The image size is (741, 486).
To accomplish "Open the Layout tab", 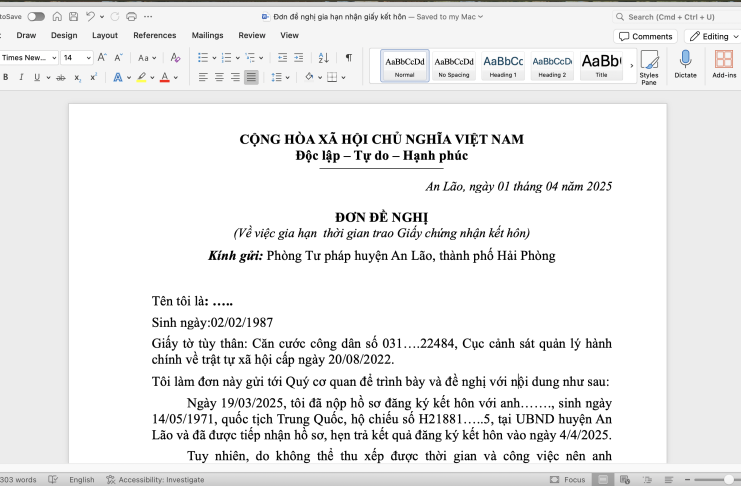I will [105, 35].
